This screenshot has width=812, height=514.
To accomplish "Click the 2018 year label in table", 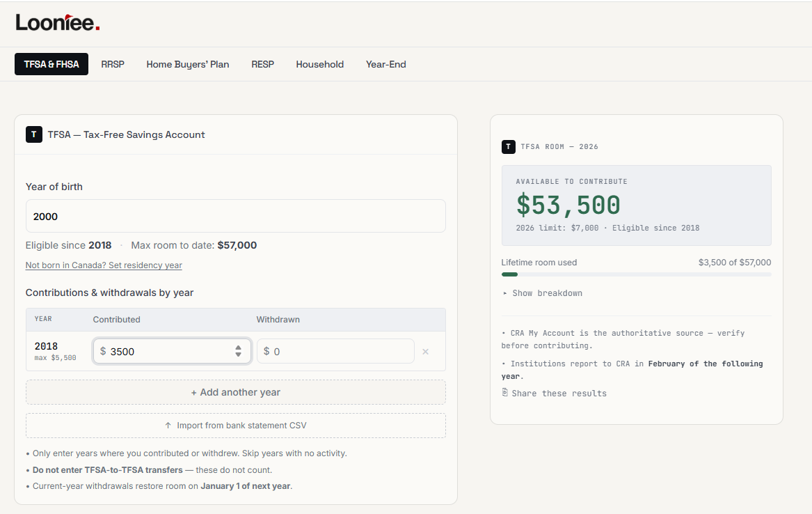I will [x=46, y=346].
